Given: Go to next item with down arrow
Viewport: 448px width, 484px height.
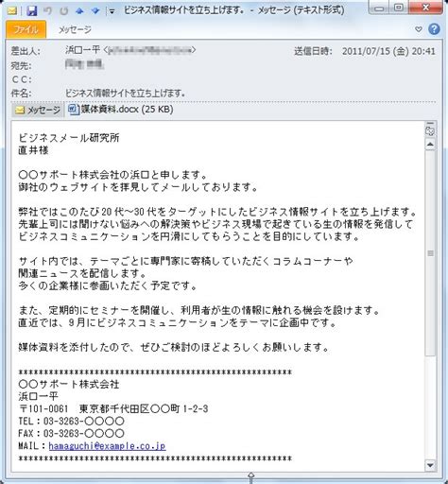Looking at the screenshot, I should tap(95, 11).
